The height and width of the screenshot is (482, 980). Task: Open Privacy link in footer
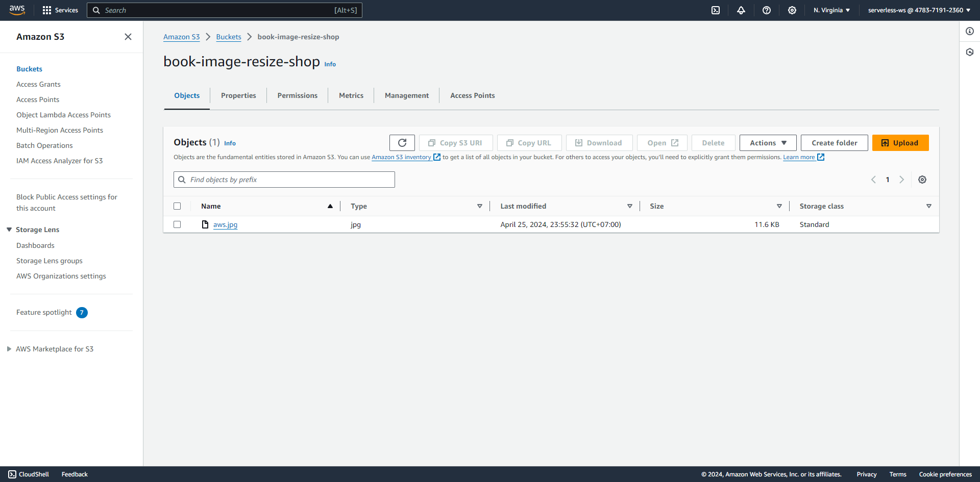pos(867,474)
